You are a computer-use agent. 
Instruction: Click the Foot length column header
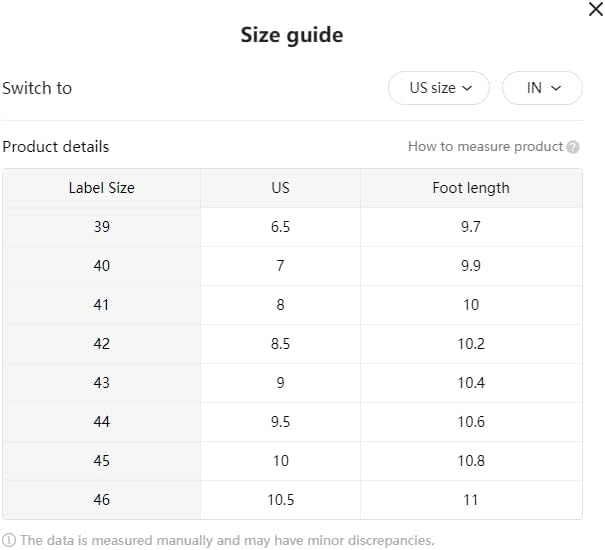[x=470, y=188]
